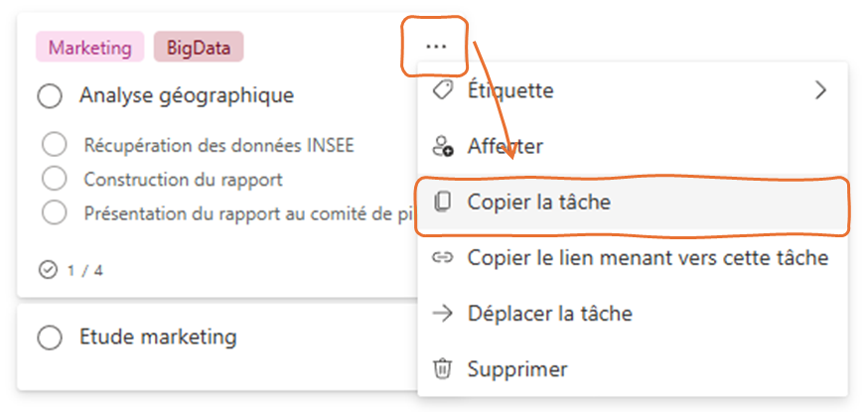
Task: Click the pink Marketing label
Action: click(89, 47)
